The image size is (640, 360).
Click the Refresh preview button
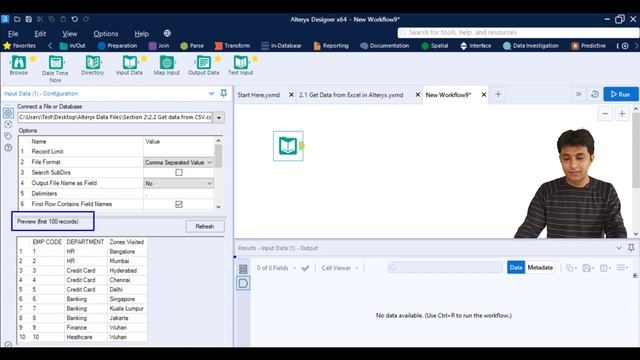pyautogui.click(x=205, y=227)
